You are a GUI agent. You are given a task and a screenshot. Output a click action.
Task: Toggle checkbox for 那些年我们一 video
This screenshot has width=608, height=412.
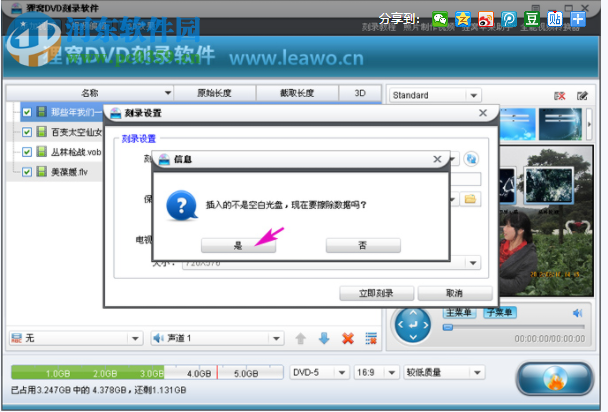click(x=27, y=112)
